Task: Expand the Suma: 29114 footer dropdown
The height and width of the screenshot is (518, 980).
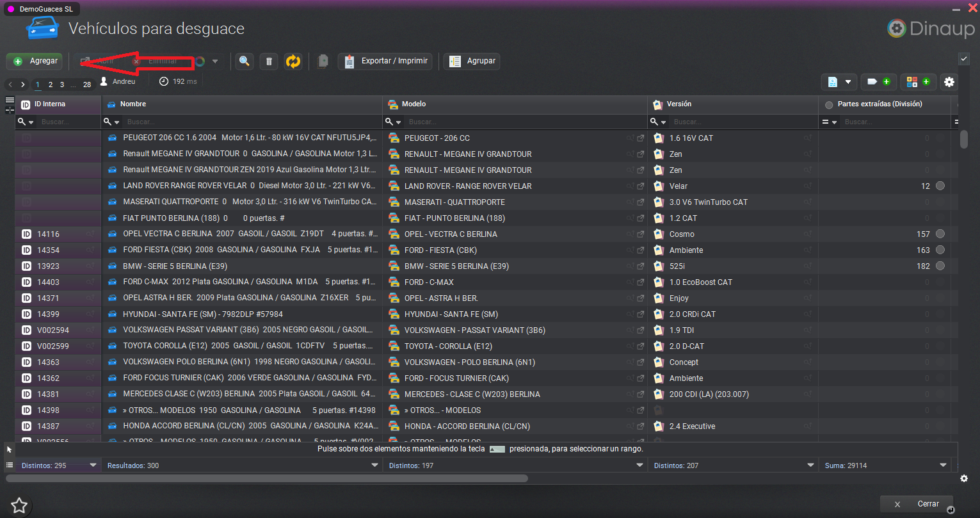Action: point(942,465)
